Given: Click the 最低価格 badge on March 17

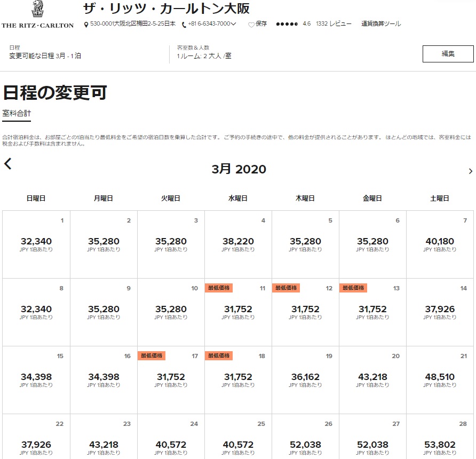Looking at the screenshot, I should click(x=152, y=355).
